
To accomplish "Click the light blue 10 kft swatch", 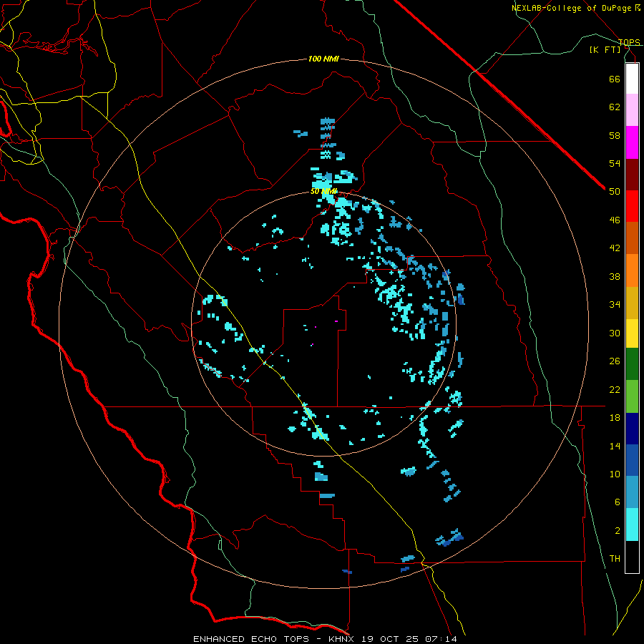I will pos(632,492).
